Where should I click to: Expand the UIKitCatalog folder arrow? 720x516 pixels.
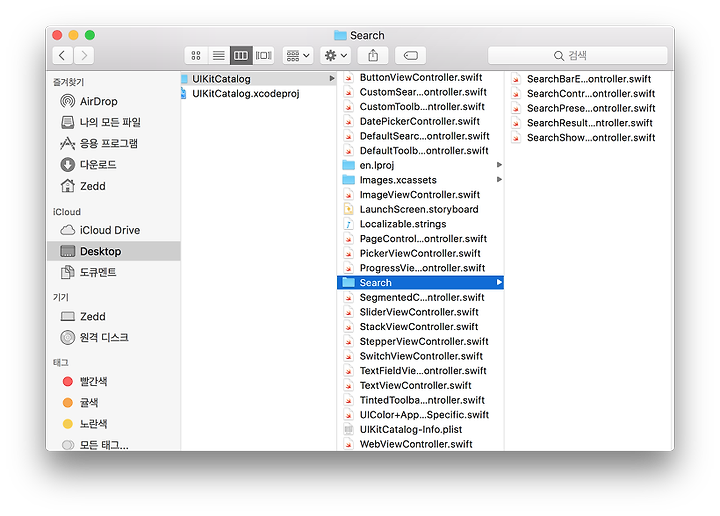pos(332,79)
